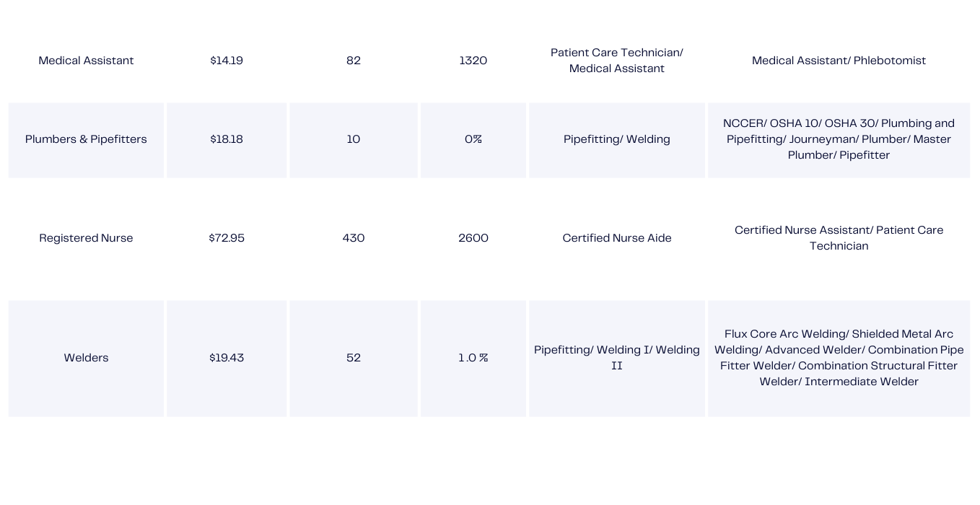Click the $72.95 wage cell
The height and width of the screenshot is (505, 980).
point(227,238)
